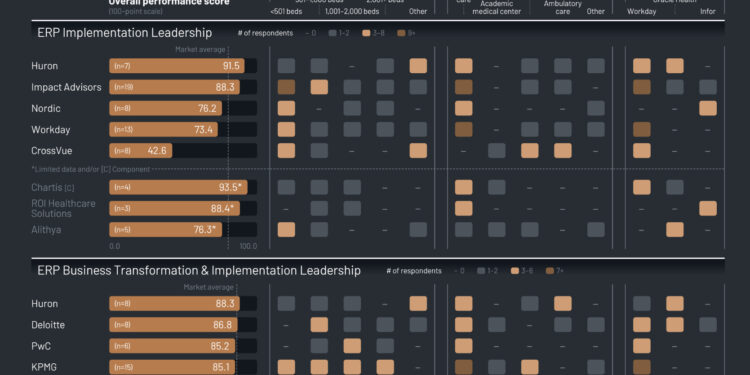The width and height of the screenshot is (750, 375).
Task: Click PwC's 85.2 score
Action: [x=221, y=346]
